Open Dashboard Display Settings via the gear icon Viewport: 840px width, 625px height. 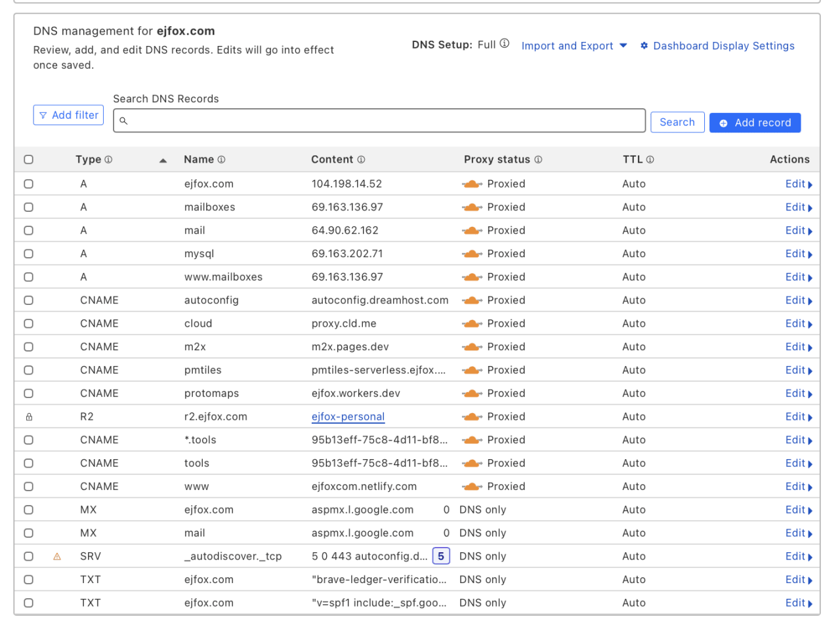tap(644, 45)
